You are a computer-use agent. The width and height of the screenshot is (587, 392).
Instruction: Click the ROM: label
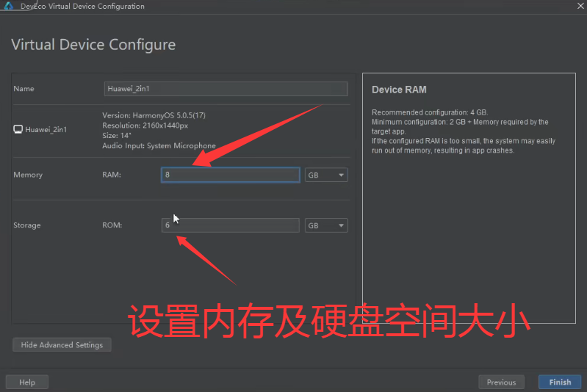[x=112, y=225]
